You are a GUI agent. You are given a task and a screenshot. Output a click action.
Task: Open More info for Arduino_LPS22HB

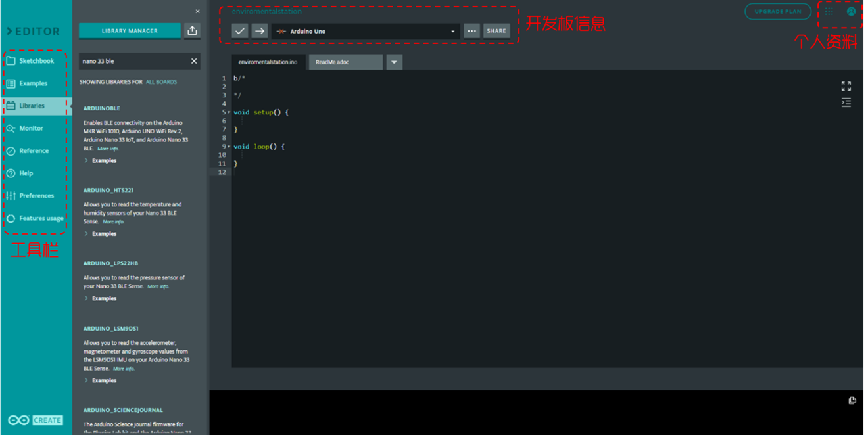[158, 286]
